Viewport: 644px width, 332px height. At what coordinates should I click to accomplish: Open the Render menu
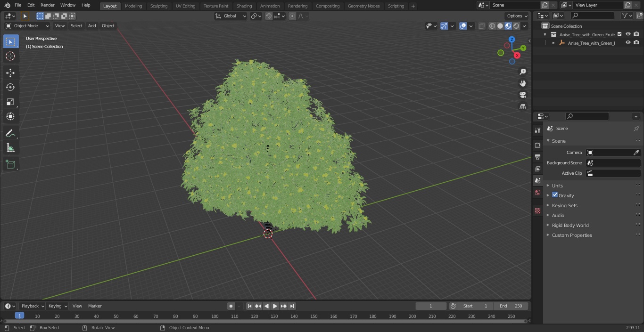(47, 5)
